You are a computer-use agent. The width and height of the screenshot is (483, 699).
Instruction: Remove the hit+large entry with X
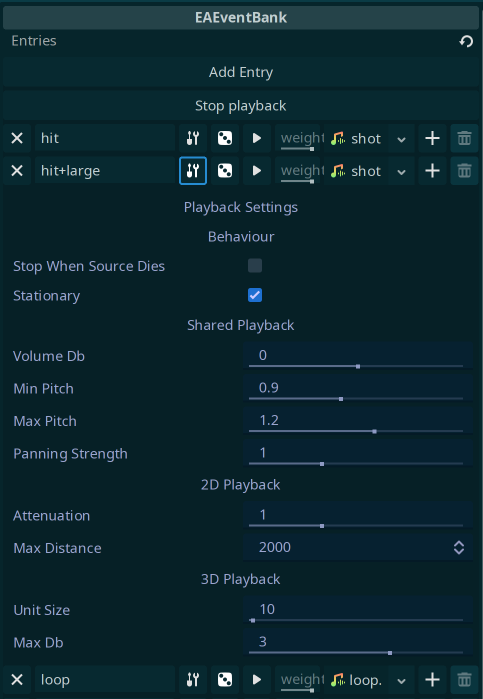17,171
